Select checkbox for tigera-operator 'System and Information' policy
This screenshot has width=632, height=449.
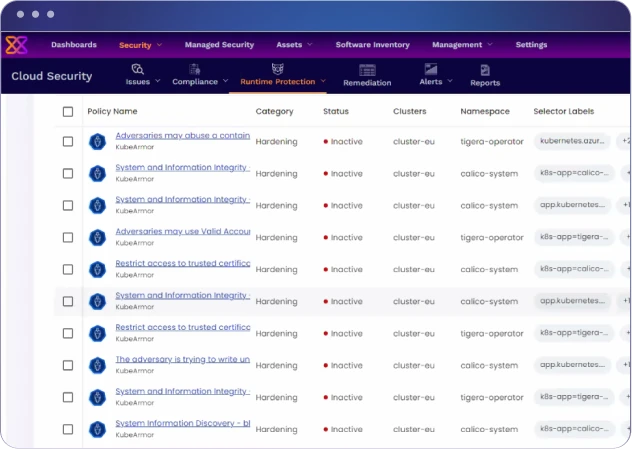pos(68,397)
